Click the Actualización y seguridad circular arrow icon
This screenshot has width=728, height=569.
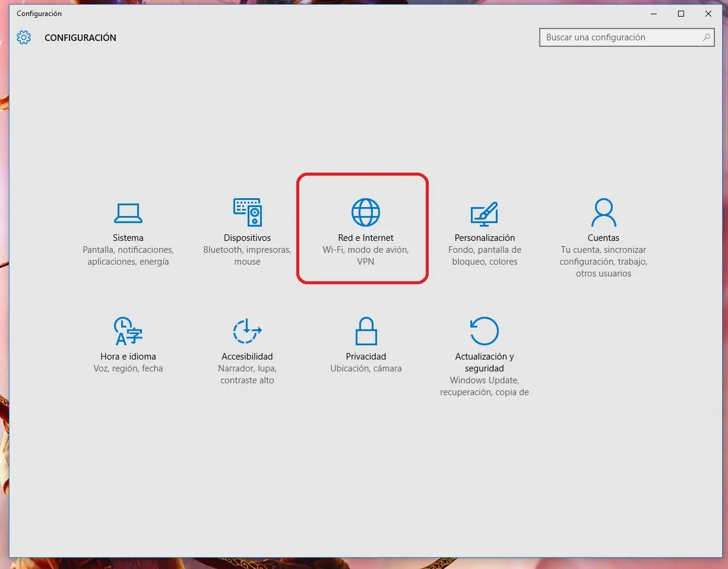[485, 330]
